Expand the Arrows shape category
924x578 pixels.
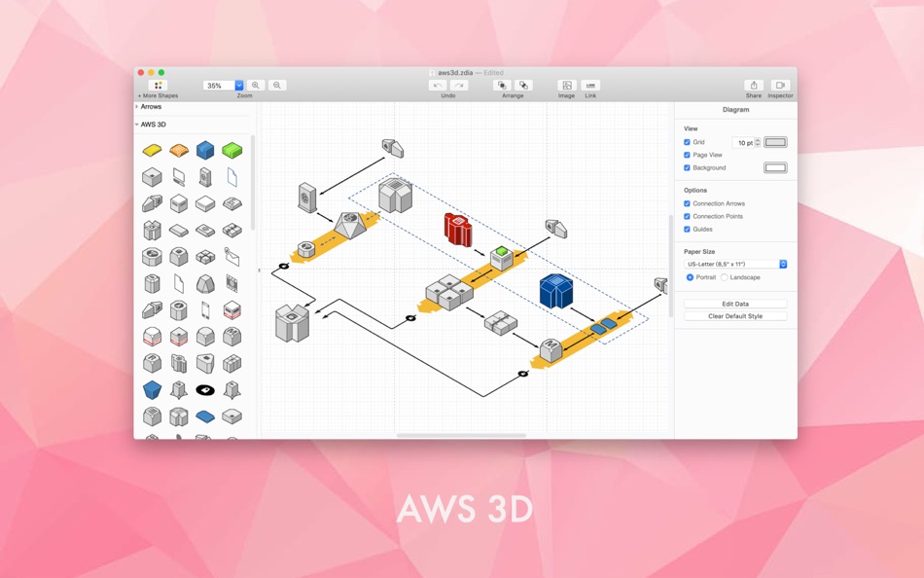tap(137, 107)
